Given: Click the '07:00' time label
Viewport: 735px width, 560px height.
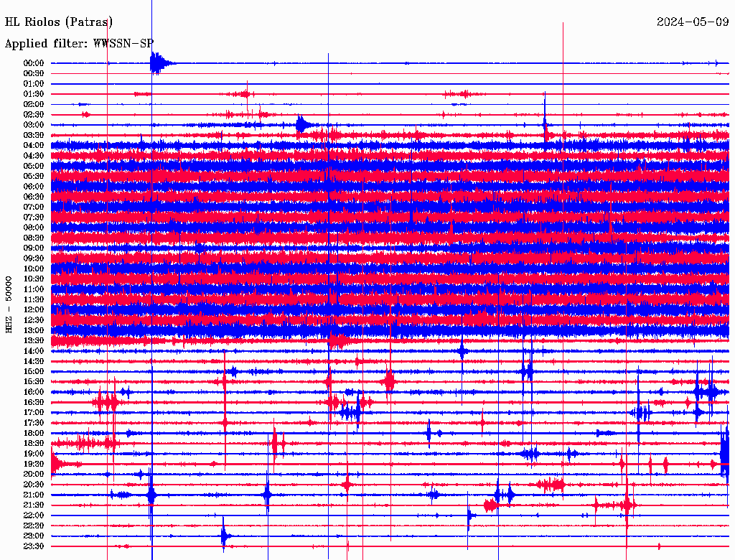Looking at the screenshot, I should 34,207.
